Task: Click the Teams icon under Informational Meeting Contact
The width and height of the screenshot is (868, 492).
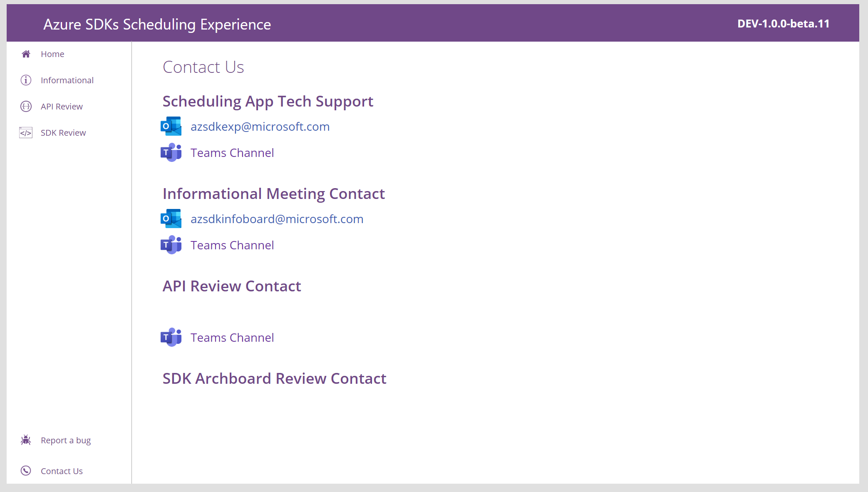Action: (x=171, y=245)
